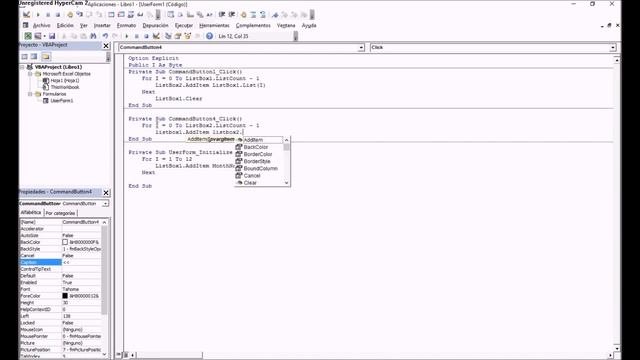Click the Locals Window icon in top toolbar

point(111,15)
